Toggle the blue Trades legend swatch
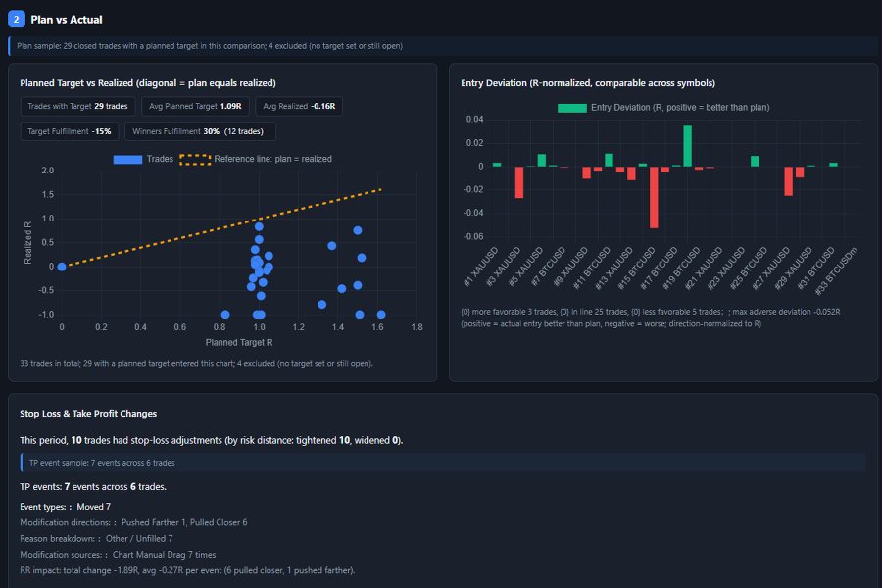 (x=127, y=159)
